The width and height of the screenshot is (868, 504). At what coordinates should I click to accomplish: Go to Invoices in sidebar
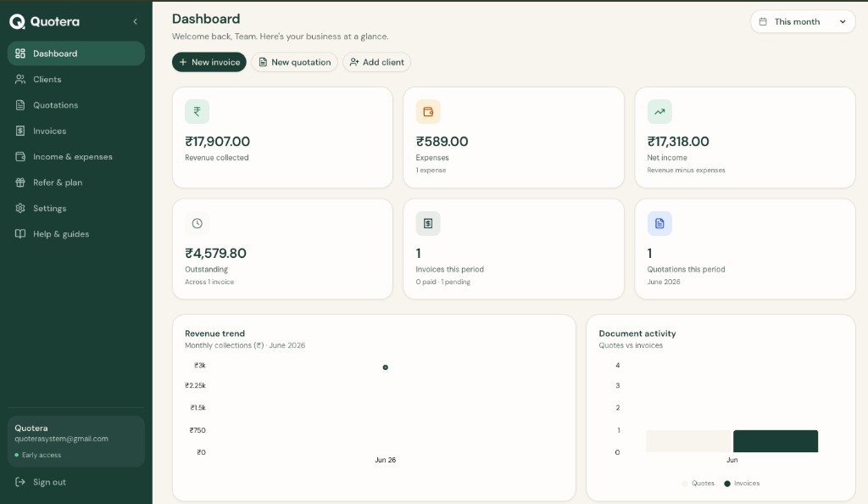(75, 132)
